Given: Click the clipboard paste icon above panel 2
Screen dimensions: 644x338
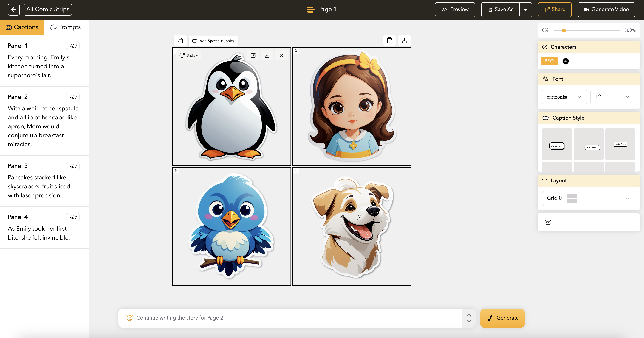Looking at the screenshot, I should (389, 40).
